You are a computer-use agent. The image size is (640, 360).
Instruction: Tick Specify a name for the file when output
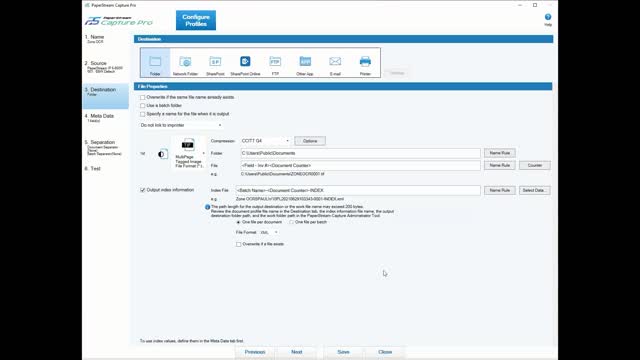coord(142,114)
